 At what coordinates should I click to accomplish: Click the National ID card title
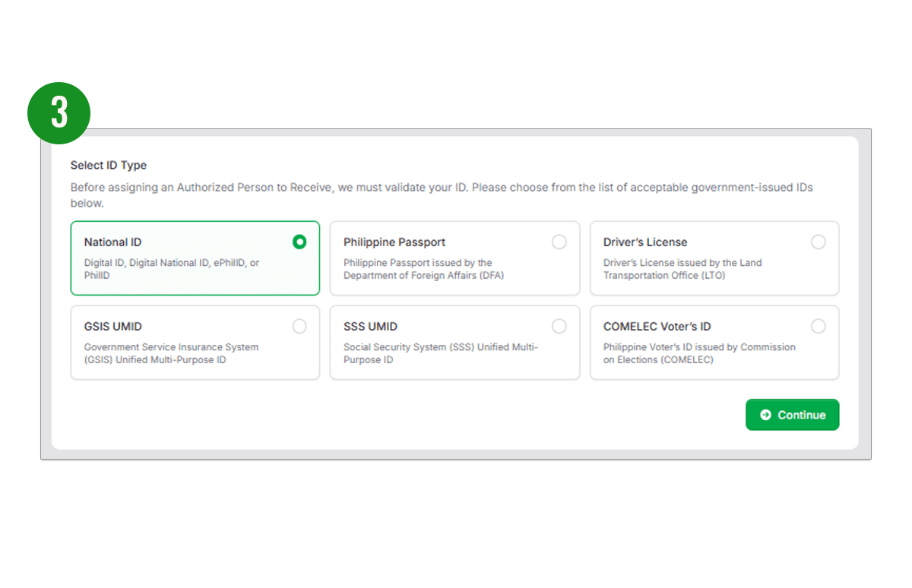(112, 242)
